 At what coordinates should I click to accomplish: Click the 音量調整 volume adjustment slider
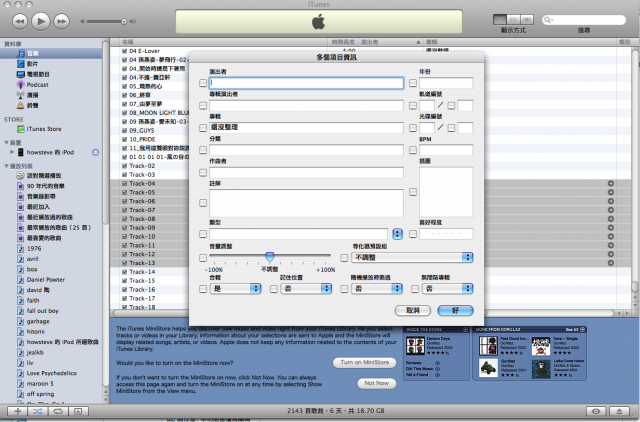click(x=269, y=257)
